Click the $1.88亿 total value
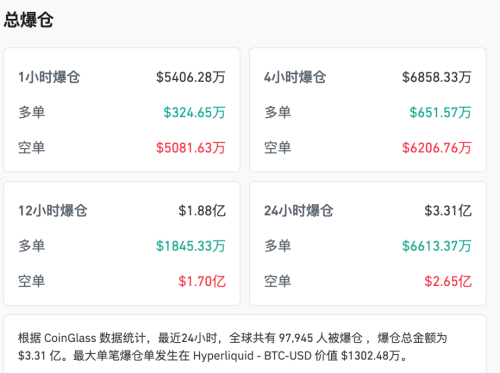The width and height of the screenshot is (500, 373). point(202,211)
